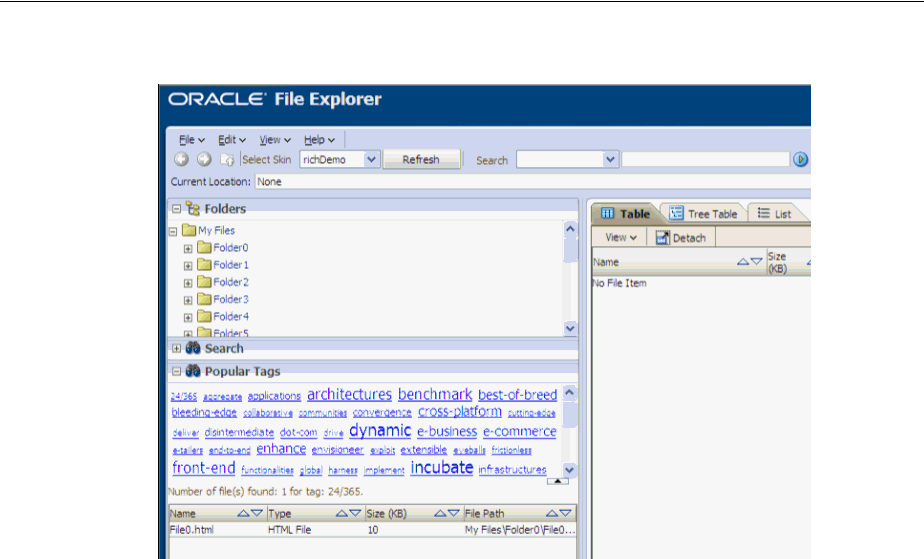The width and height of the screenshot is (924, 559).
Task: Click the benchmark tag link
Action: pos(435,394)
